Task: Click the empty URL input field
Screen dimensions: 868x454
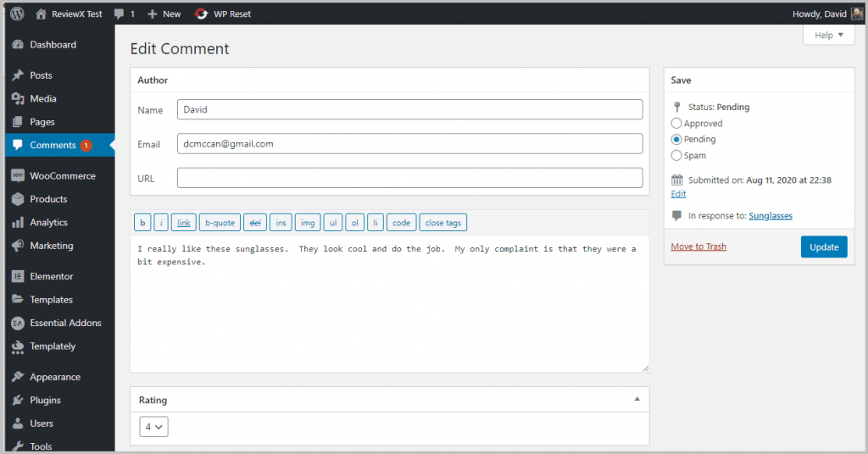Action: tap(409, 178)
